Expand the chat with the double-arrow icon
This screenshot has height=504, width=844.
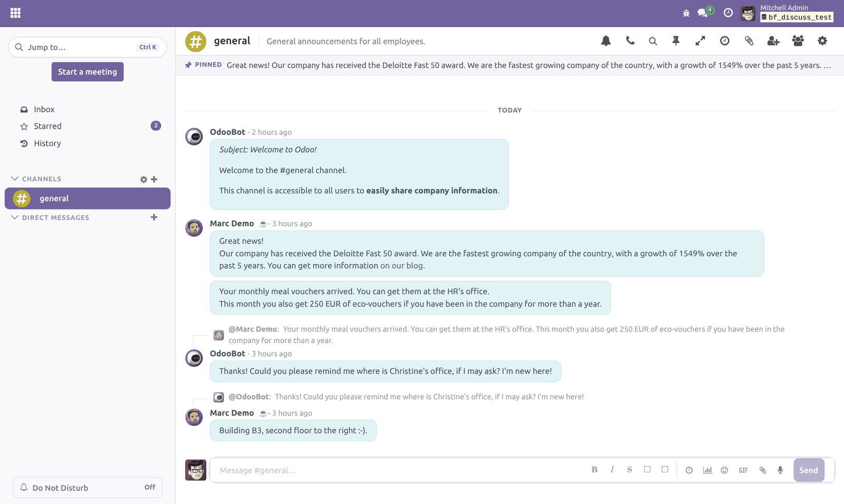coord(700,41)
